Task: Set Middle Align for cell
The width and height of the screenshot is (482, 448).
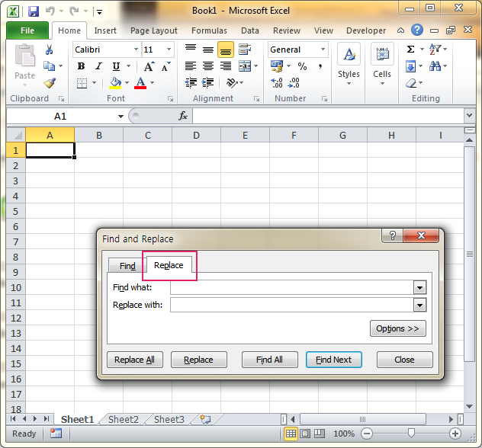Action: pos(208,49)
